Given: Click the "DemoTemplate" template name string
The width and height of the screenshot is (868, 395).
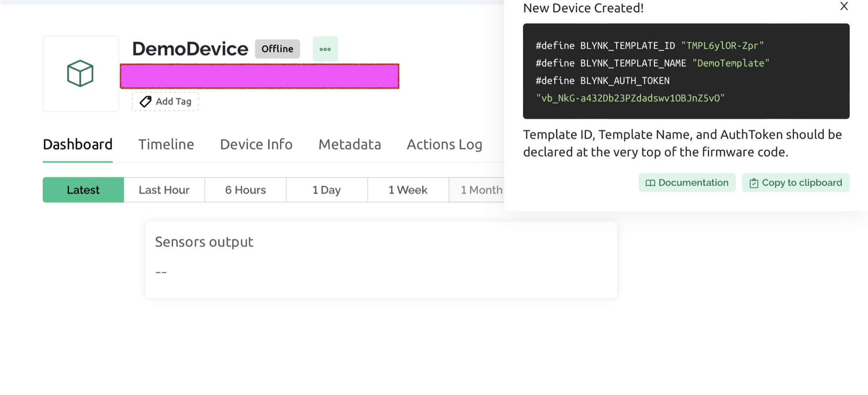Looking at the screenshot, I should (x=731, y=63).
